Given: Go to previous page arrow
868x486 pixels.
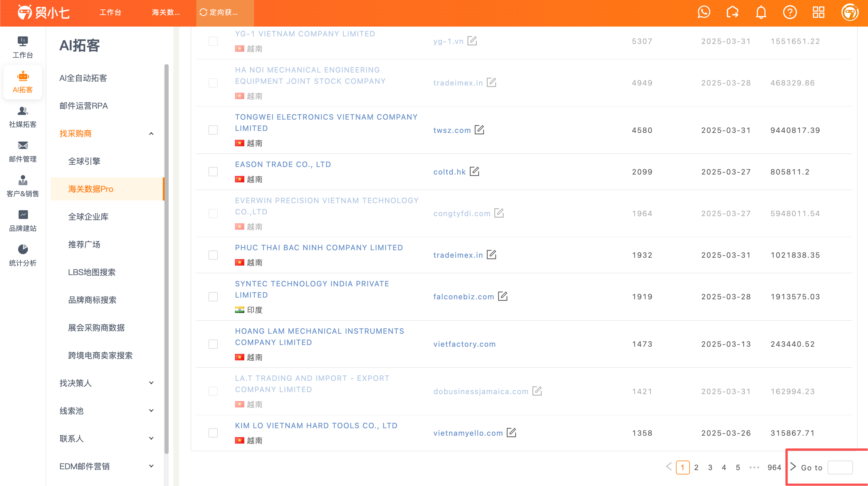Looking at the screenshot, I should click(x=669, y=467).
